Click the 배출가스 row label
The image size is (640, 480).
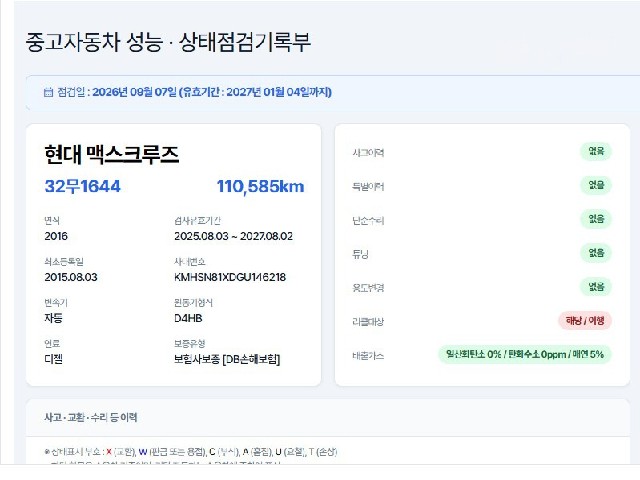[x=368, y=356]
